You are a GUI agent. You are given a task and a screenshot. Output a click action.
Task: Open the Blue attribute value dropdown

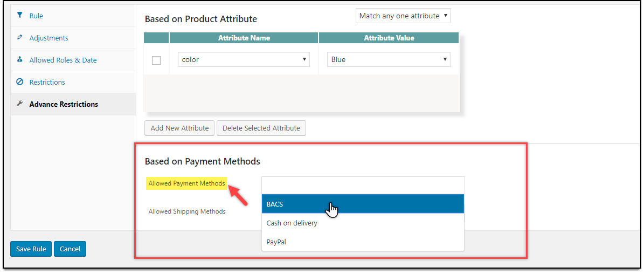pos(389,59)
